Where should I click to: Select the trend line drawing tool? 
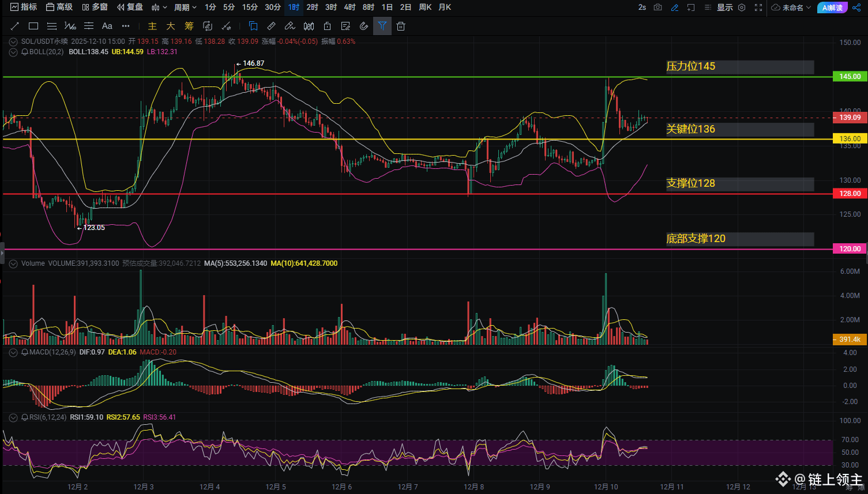click(15, 26)
